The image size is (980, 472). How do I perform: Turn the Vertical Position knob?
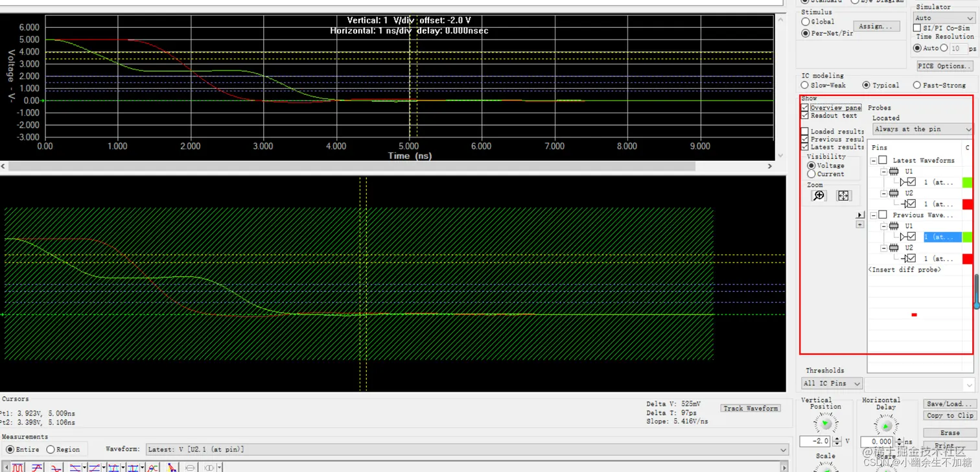(x=825, y=423)
